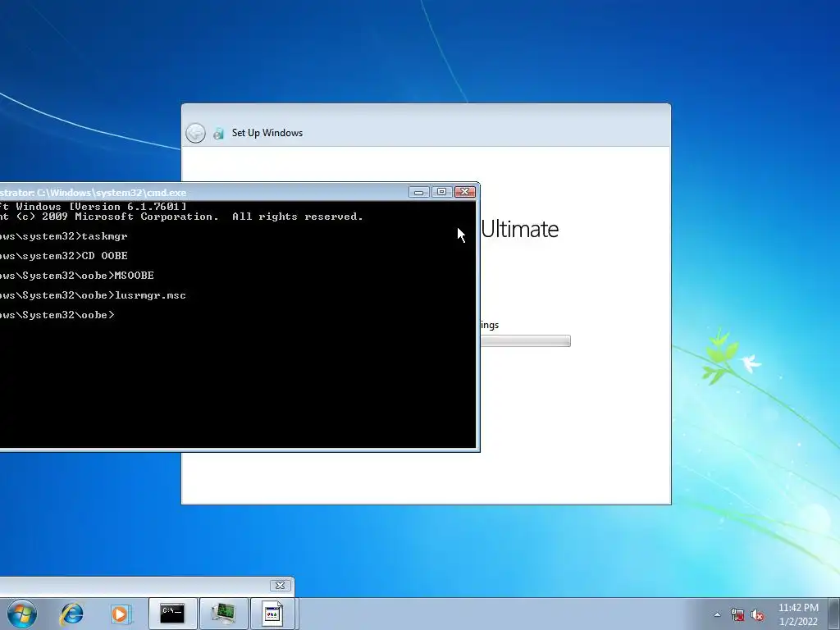Close the cmd.exe window
This screenshot has width=840, height=630.
click(464, 192)
